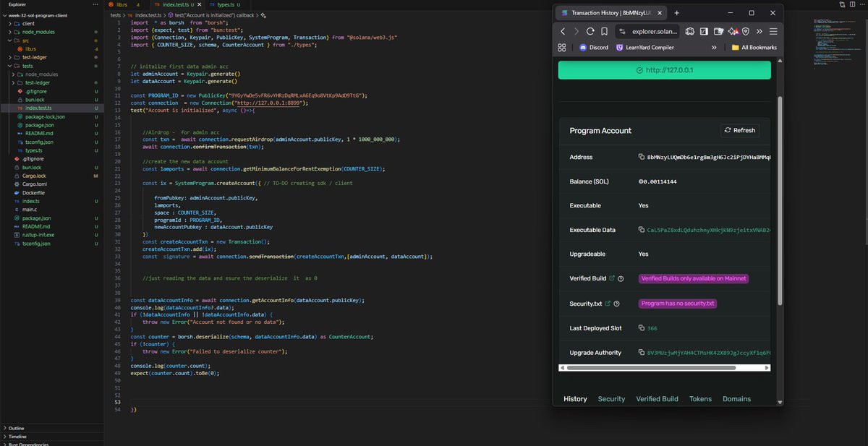Image resolution: width=868 pixels, height=446 pixels.
Task: Click 'tests' in the editor breadcrumb
Action: pos(116,14)
